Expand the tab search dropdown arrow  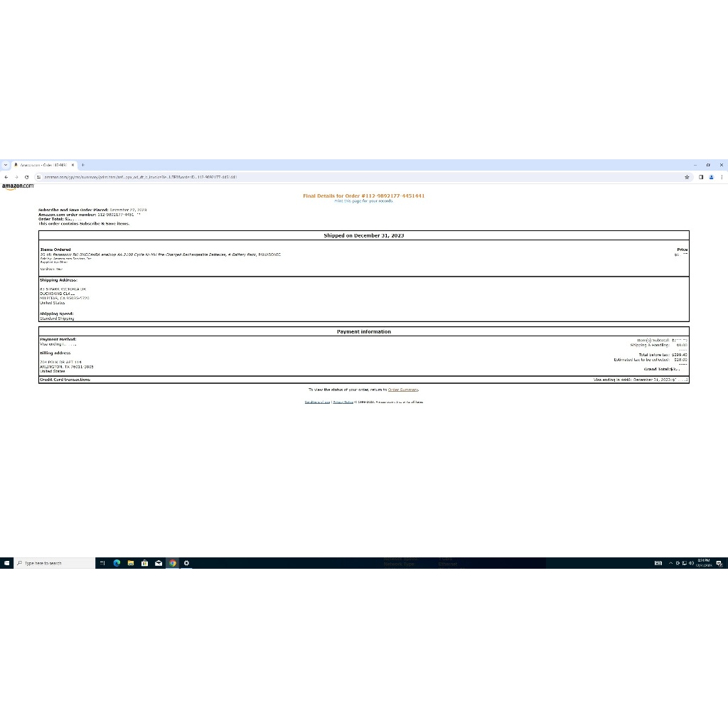[x=6, y=164]
